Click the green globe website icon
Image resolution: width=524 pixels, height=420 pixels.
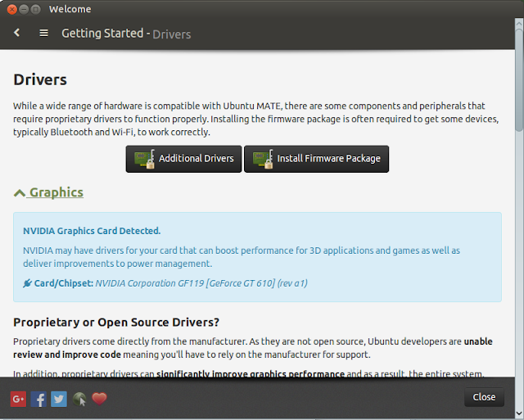(79, 399)
